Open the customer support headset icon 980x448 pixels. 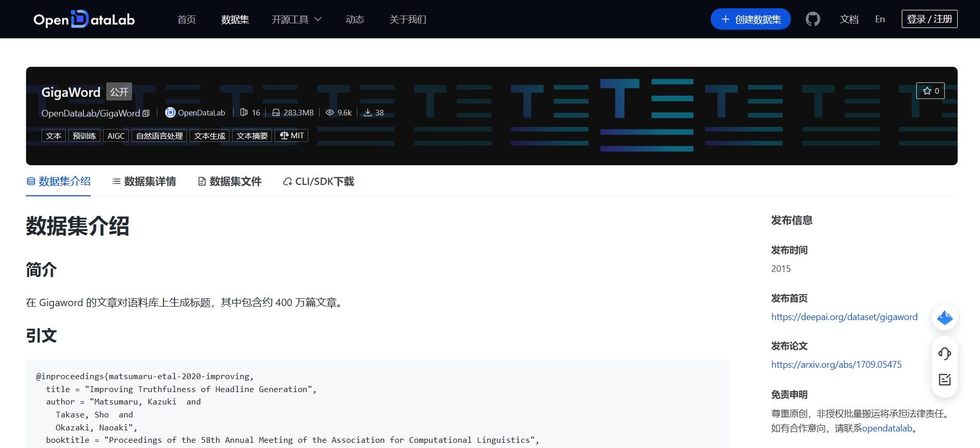945,354
